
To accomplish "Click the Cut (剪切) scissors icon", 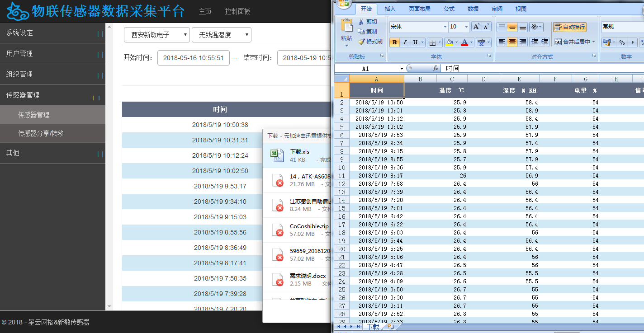I will [361, 22].
